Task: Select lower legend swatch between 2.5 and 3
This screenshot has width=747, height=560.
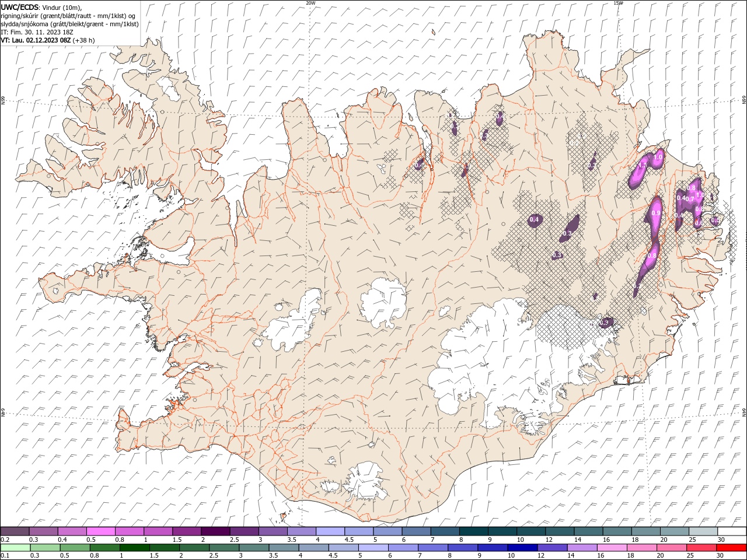Action: tap(225, 548)
